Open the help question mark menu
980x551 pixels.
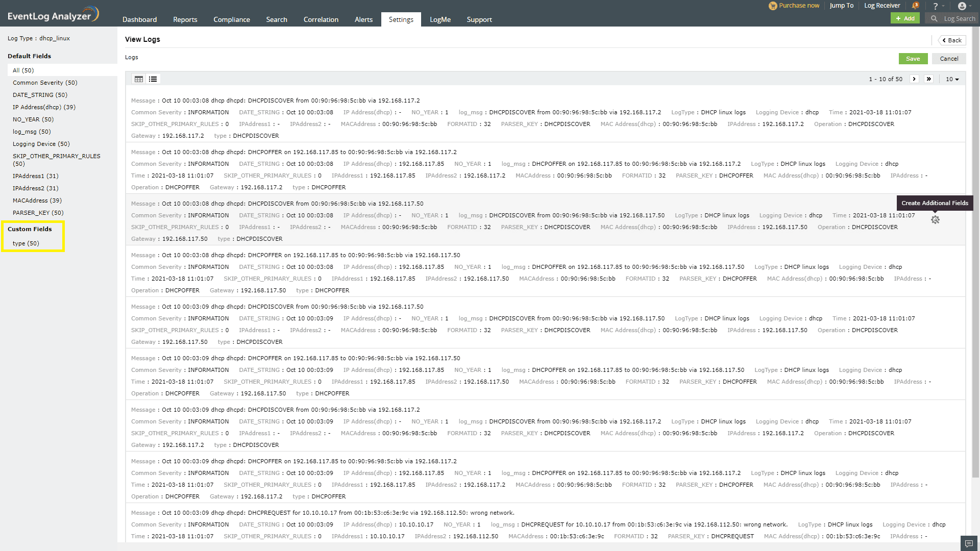tap(936, 6)
